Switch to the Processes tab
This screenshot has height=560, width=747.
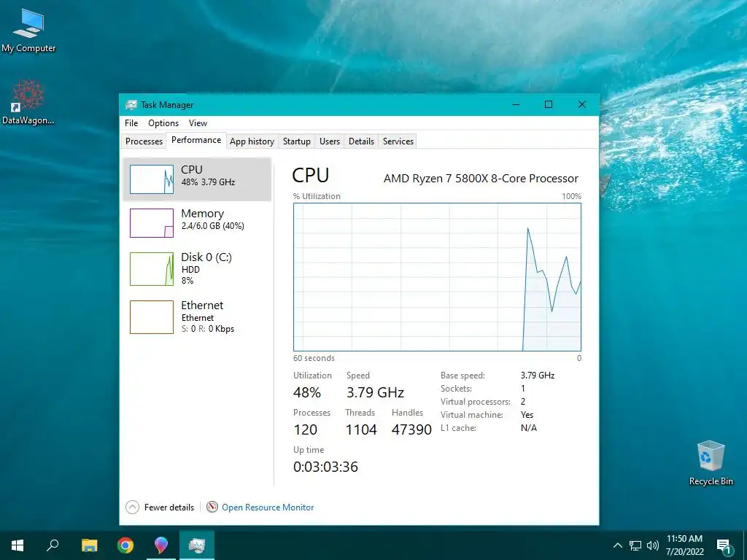[144, 141]
